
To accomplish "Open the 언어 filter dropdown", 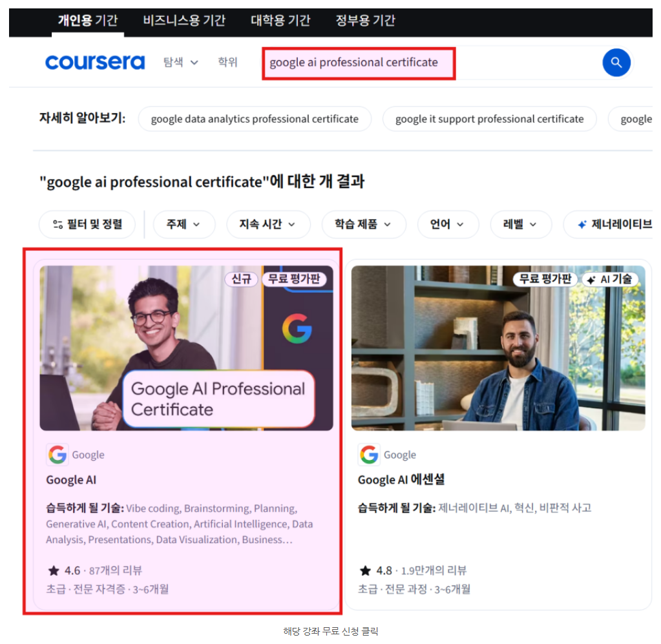I will (x=448, y=224).
